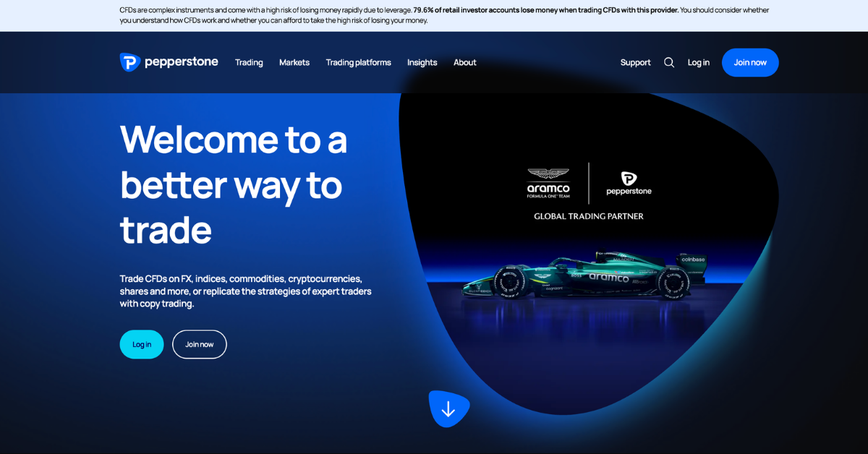
Task: Open the search magnifier icon
Action: (x=669, y=62)
